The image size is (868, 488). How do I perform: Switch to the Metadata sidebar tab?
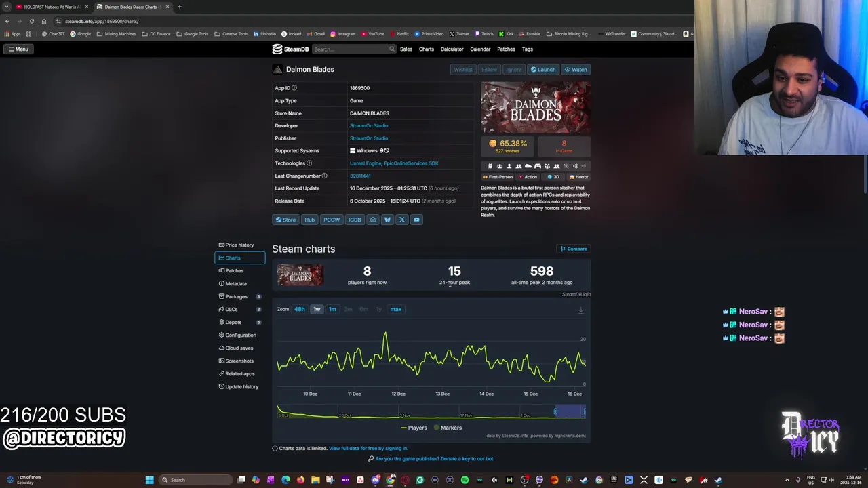pos(239,283)
